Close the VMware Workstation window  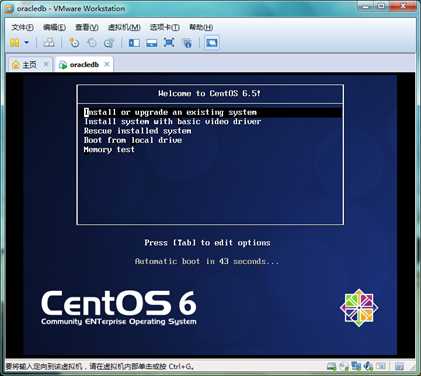403,6
